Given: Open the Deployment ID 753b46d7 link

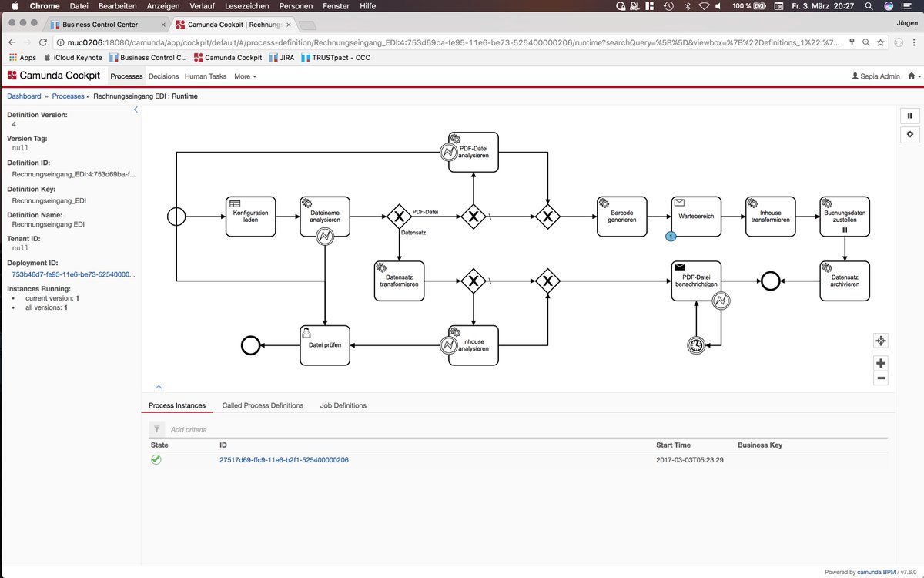Looking at the screenshot, I should tap(73, 274).
